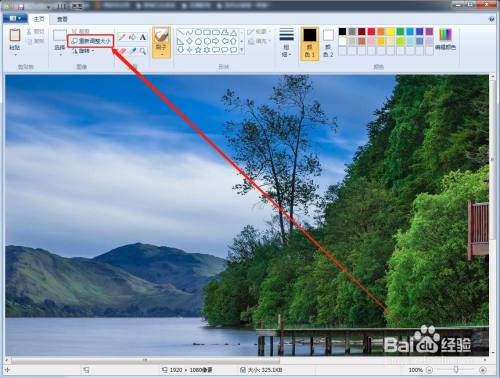Select the straight line shape
This screenshot has width=500, height=378.
(181, 33)
